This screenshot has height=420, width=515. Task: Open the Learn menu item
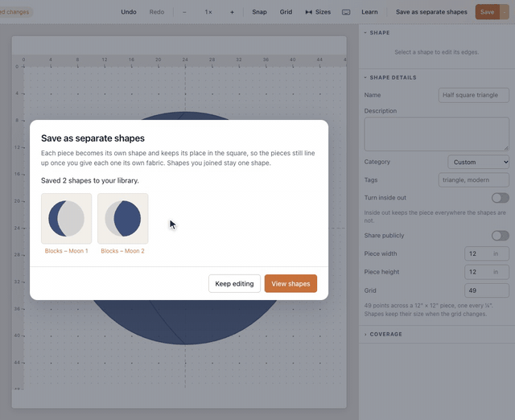369,12
